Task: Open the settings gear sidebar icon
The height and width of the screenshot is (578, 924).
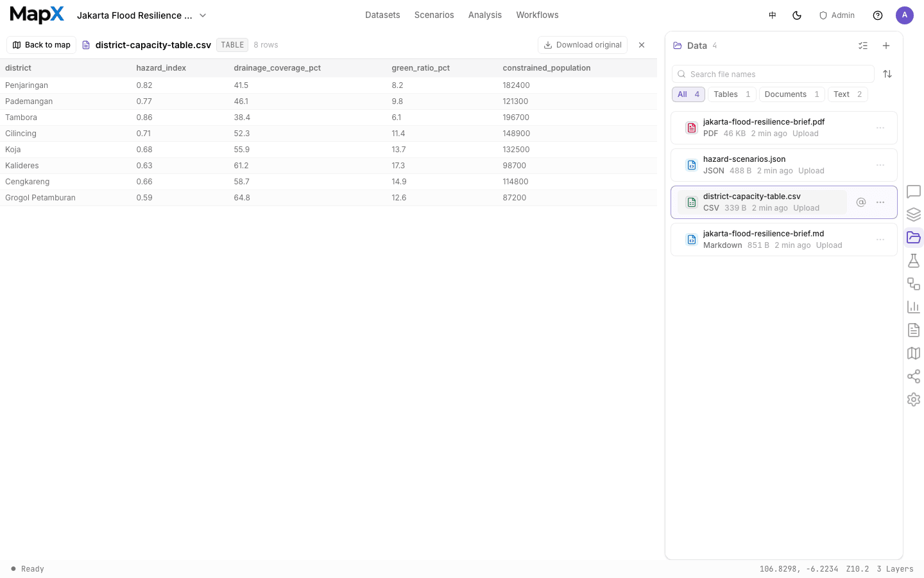Action: click(914, 399)
